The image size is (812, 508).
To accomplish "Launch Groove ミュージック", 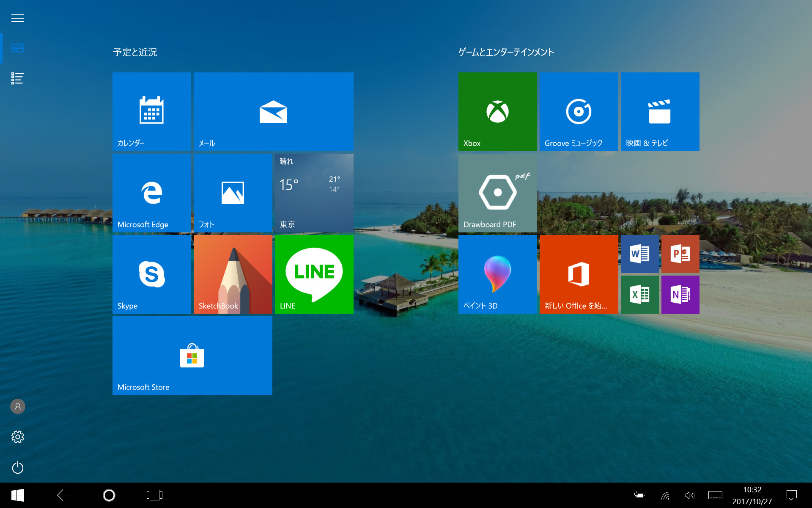I will [x=579, y=111].
